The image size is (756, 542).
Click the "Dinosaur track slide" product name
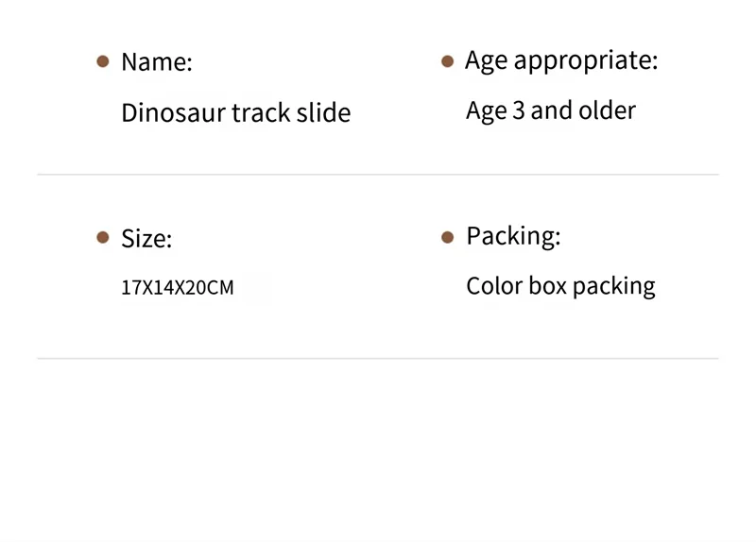pyautogui.click(x=236, y=113)
